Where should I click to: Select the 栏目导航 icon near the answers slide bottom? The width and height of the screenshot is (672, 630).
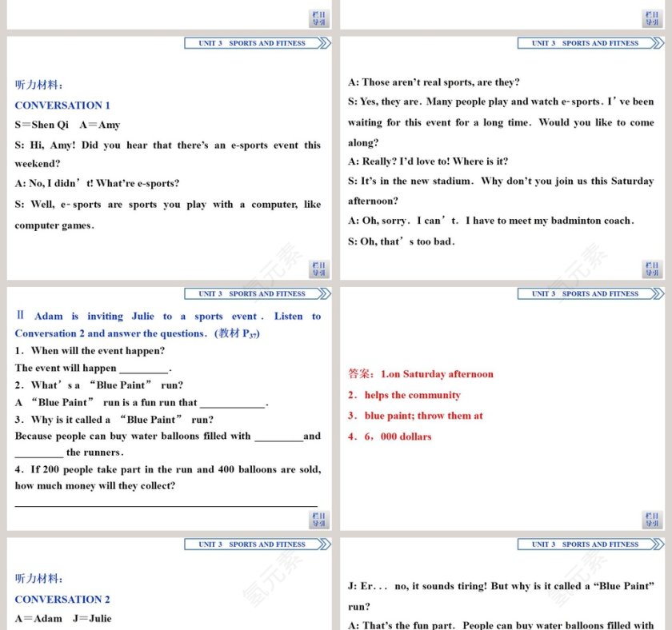point(651,519)
